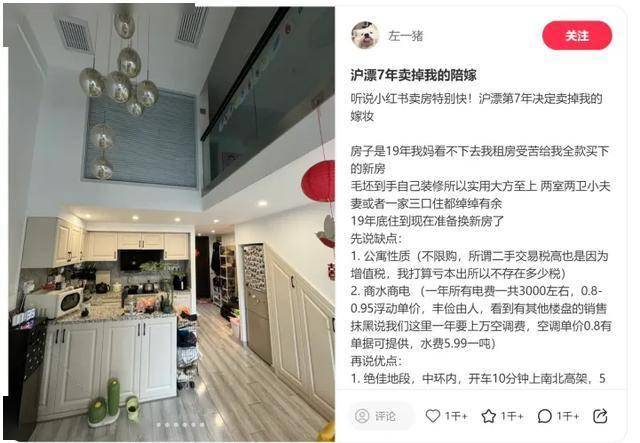Open the 左一猪 username profile link

coord(406,36)
